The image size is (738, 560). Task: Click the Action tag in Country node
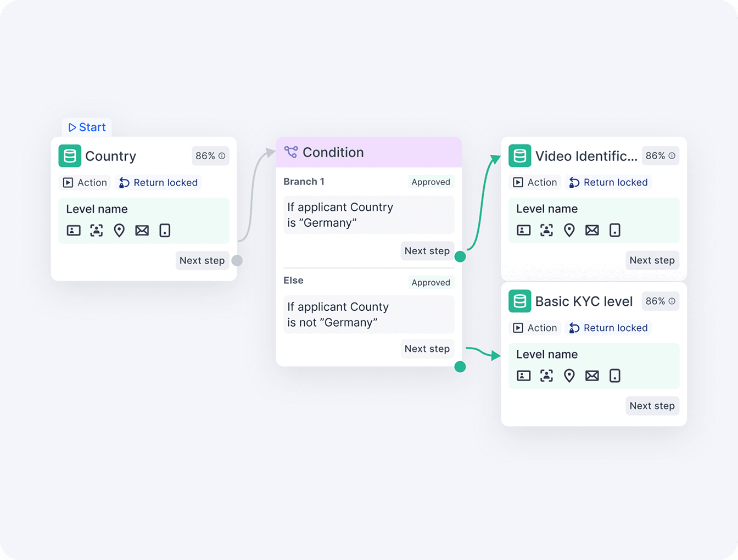pos(85,183)
